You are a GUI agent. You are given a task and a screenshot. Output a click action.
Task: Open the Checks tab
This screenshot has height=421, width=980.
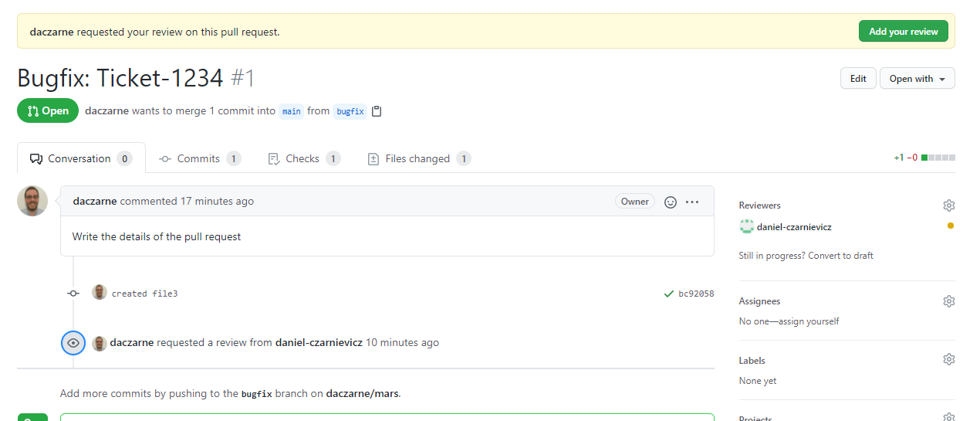point(302,158)
